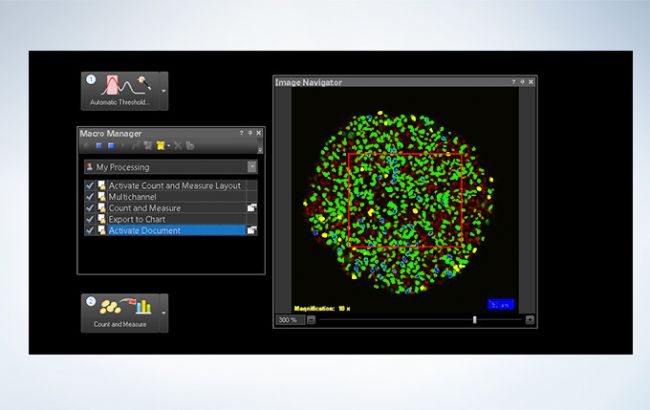Click the zoom-in plus icon in Image Navigator

[529, 320]
